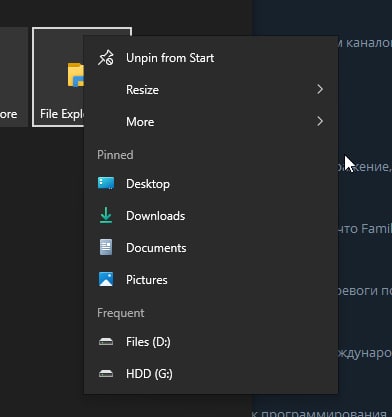Expand the chevron arrow beside Resize
This screenshot has width=392, height=417.
(320, 89)
